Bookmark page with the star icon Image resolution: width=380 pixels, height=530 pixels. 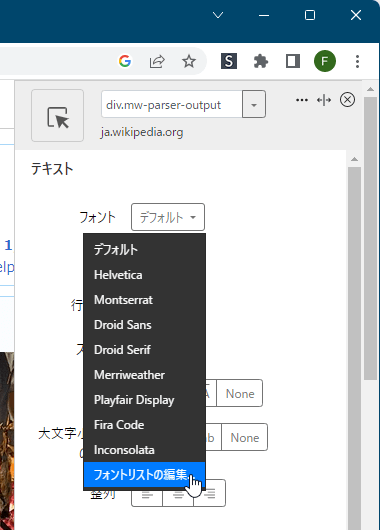[189, 61]
